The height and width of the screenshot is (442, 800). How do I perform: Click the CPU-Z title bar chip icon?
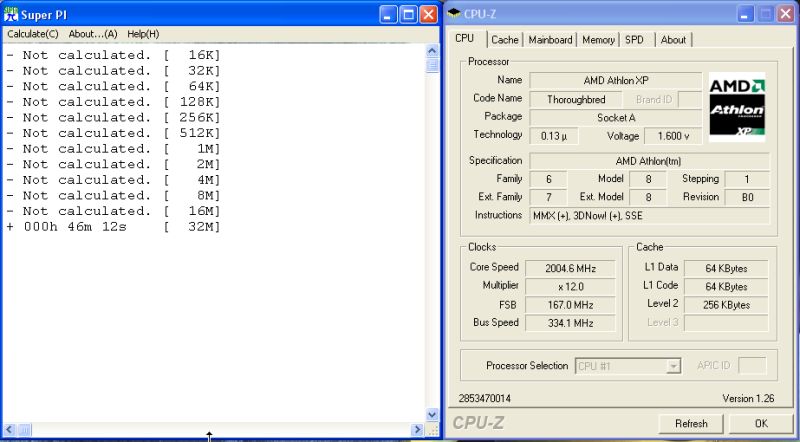point(453,14)
